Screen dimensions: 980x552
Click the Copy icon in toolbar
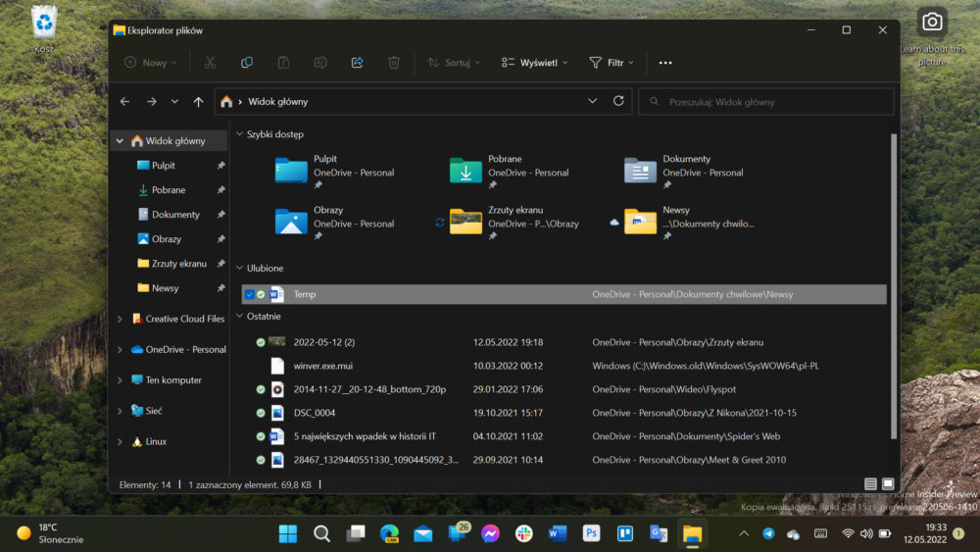247,63
